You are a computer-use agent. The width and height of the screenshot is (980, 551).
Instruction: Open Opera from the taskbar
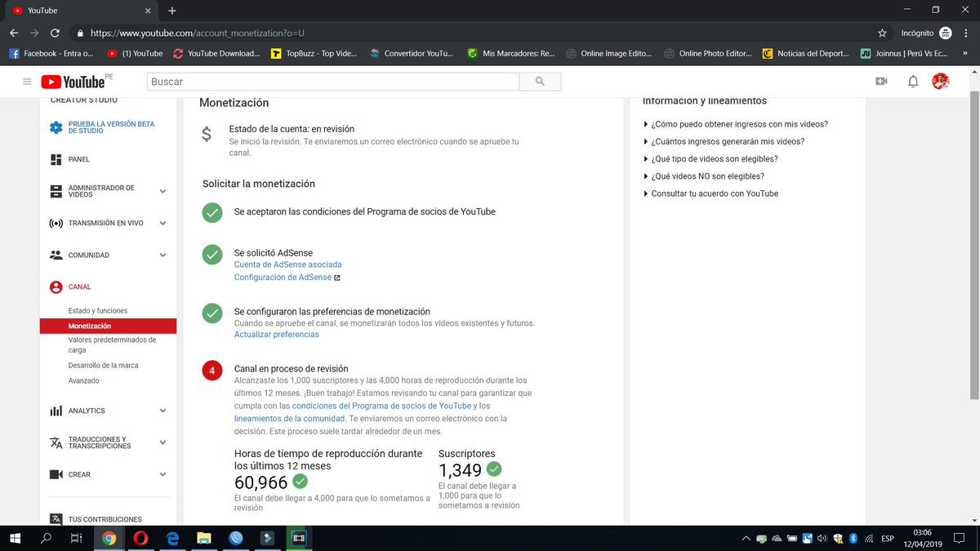(x=140, y=538)
